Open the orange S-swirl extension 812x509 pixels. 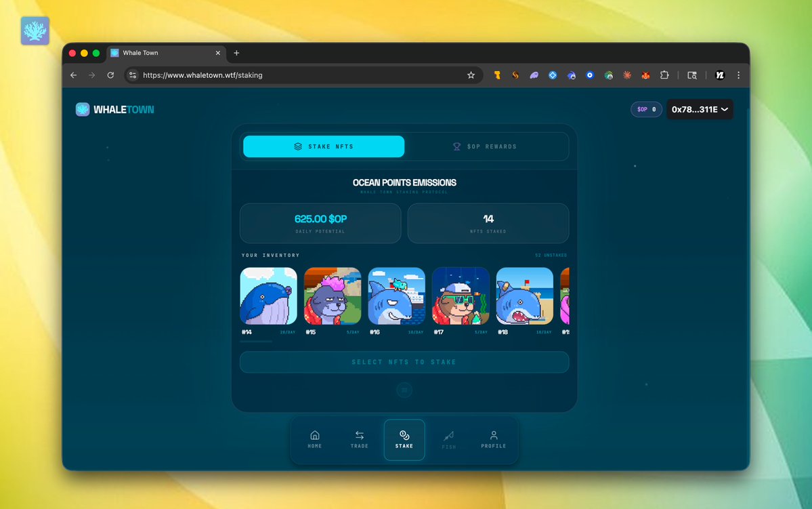tap(515, 75)
